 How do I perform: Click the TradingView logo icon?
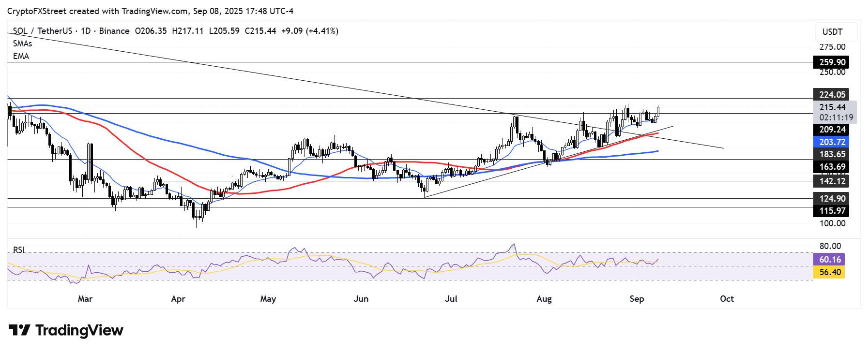[19, 330]
